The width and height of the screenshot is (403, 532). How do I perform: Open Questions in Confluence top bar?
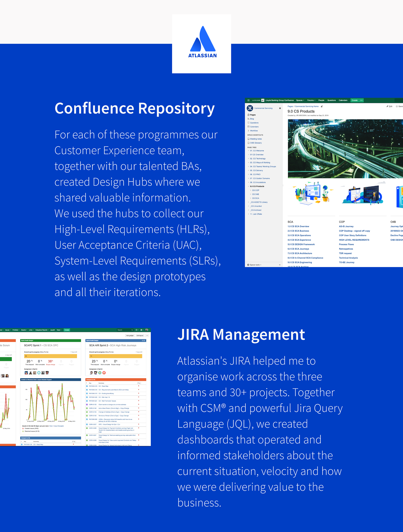tap(331, 100)
